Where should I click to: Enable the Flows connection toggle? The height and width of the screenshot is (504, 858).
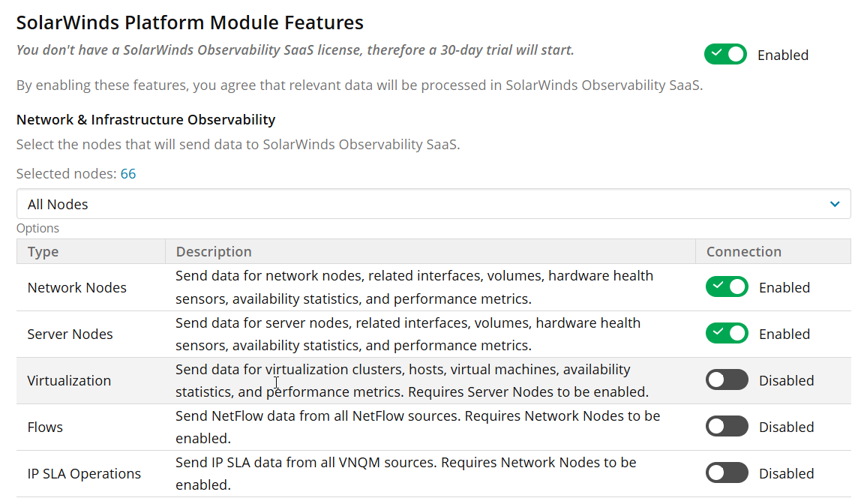point(727,427)
